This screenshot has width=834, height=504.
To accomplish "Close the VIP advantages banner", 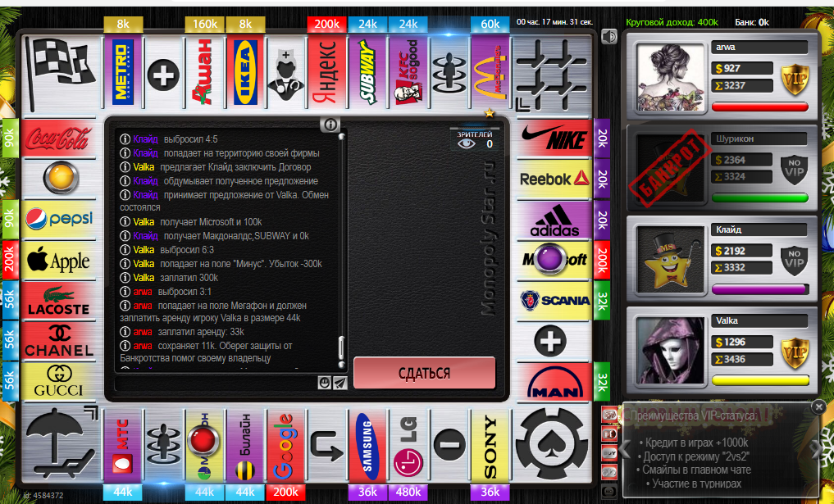I will 818,406.
